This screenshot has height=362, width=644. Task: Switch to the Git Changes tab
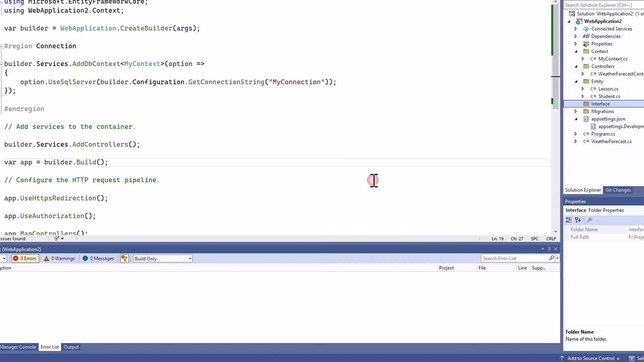tap(618, 190)
